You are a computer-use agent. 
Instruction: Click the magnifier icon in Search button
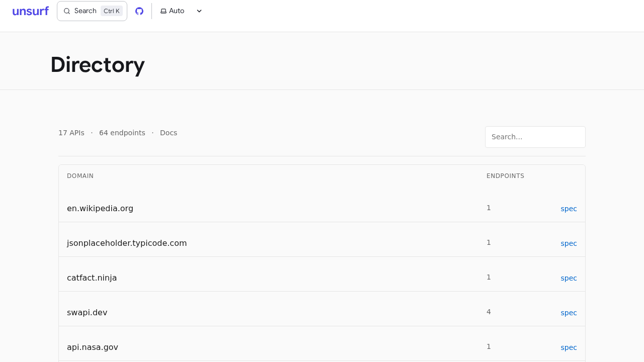pos(67,11)
